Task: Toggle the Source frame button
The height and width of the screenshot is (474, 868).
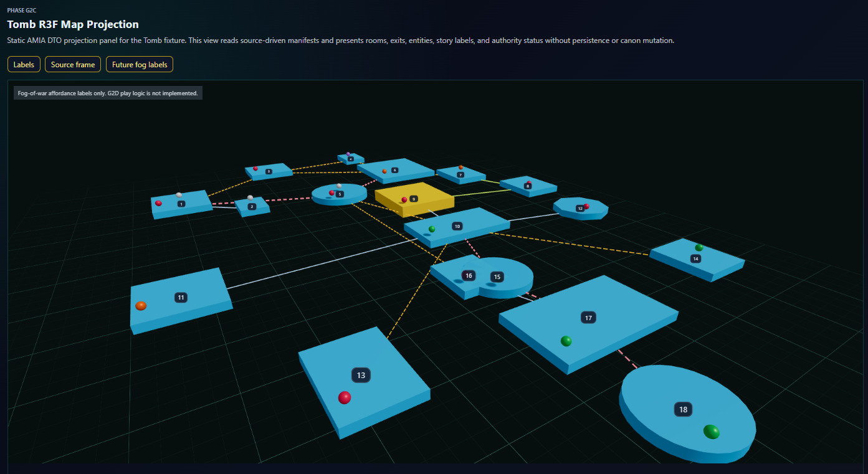Action: pos(73,64)
